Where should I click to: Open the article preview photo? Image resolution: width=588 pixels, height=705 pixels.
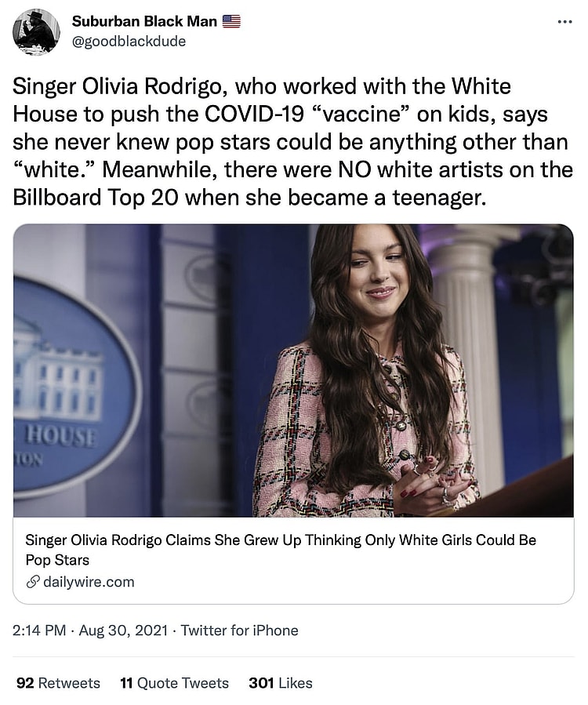[293, 370]
